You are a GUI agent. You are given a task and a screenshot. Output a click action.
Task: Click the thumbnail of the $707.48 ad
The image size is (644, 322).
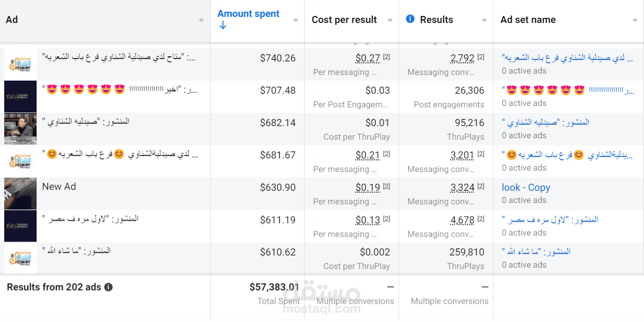[20, 97]
